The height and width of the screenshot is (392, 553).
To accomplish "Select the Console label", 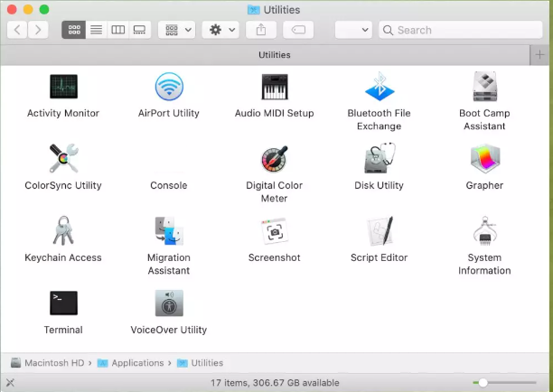I will point(169,185).
